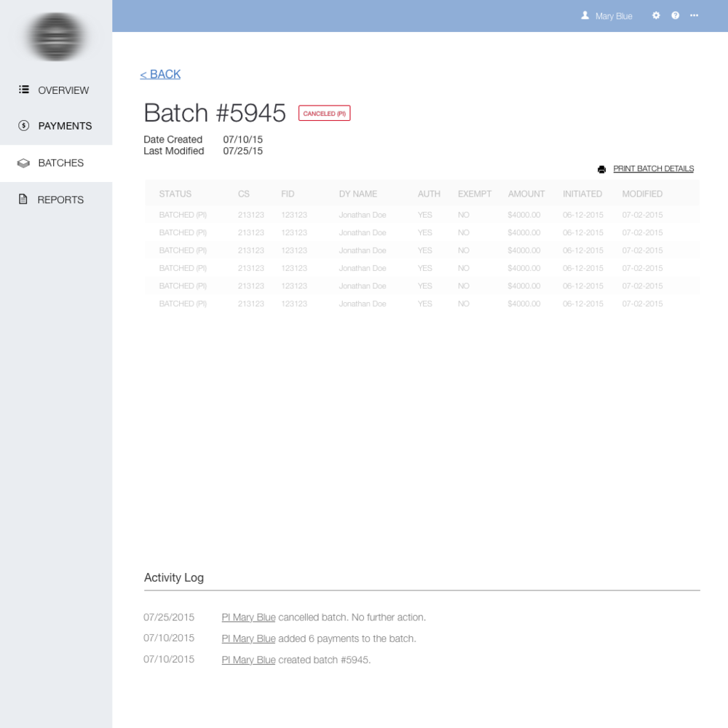This screenshot has height=728, width=728.
Task: Select the Overview list icon in sidebar
Action: (x=22, y=90)
